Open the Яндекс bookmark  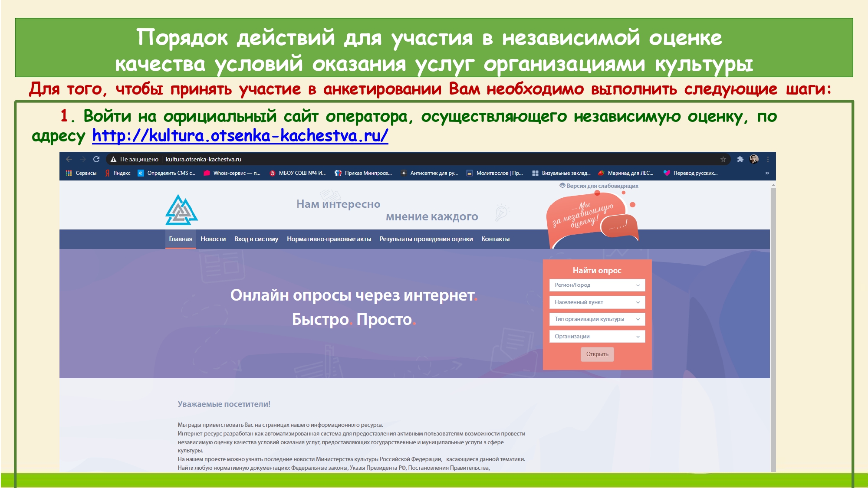(x=118, y=173)
